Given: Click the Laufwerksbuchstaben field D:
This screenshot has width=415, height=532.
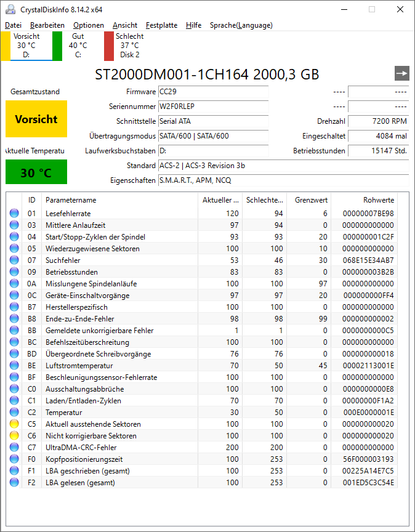Looking at the screenshot, I should click(x=214, y=151).
